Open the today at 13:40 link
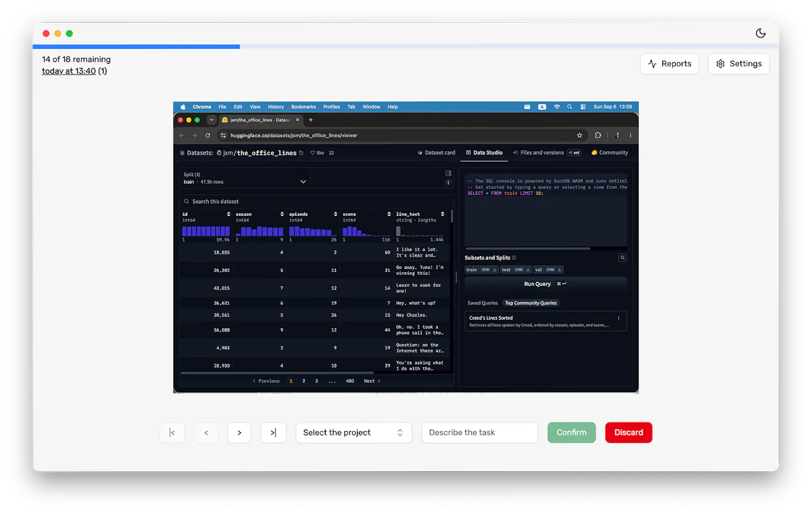Screen dimensions: 812x515 [69, 71]
